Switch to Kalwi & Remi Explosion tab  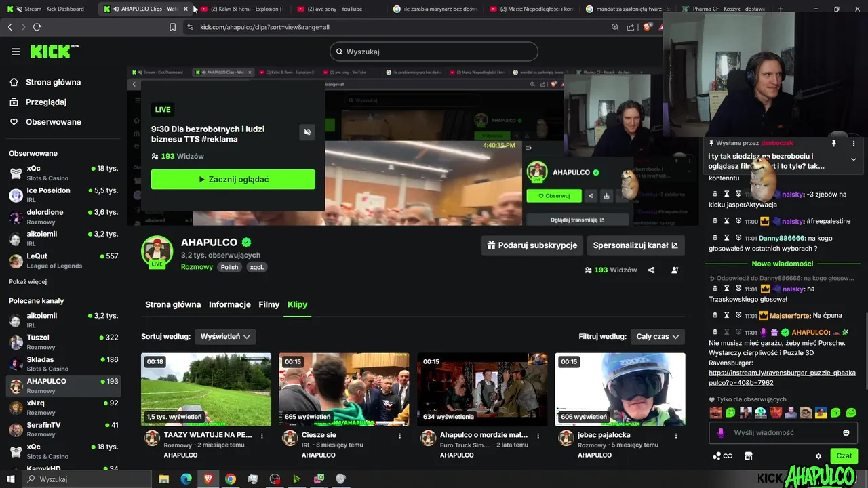coord(243,9)
